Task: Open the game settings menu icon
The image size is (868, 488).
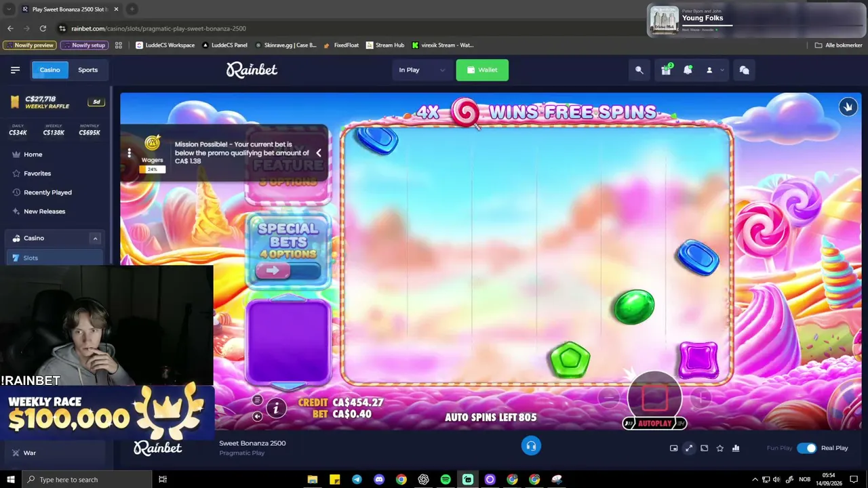Action: coord(257,400)
